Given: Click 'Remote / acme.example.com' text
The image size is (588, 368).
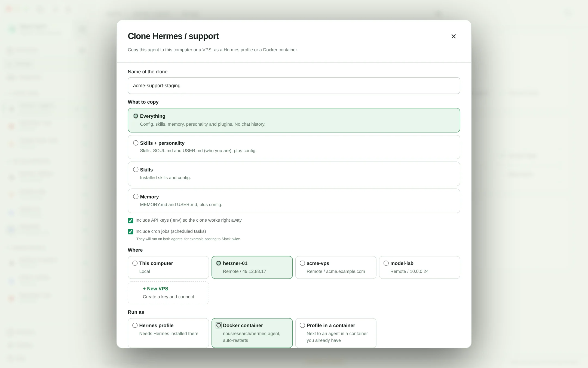Looking at the screenshot, I should pyautogui.click(x=336, y=272).
